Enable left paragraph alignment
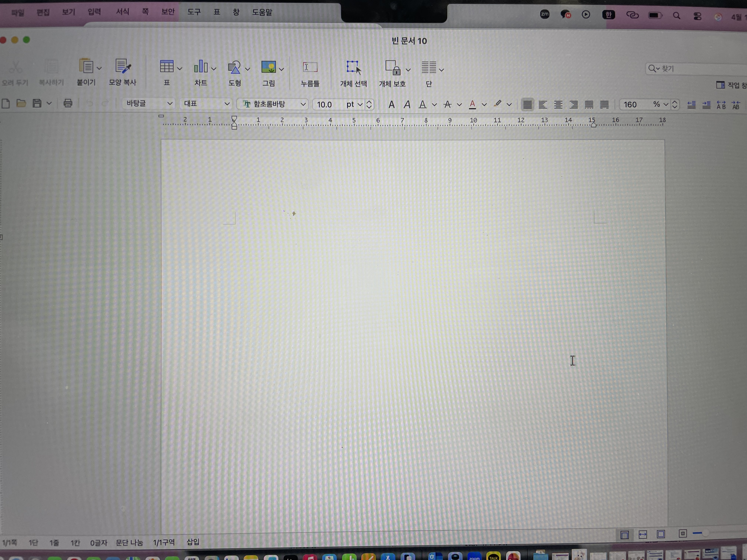This screenshot has width=747, height=560. (543, 105)
